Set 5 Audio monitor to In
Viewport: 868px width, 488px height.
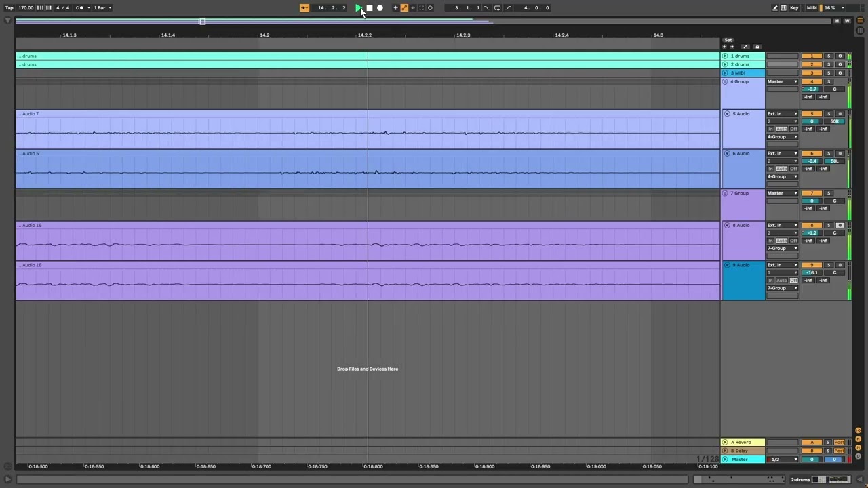(770, 129)
